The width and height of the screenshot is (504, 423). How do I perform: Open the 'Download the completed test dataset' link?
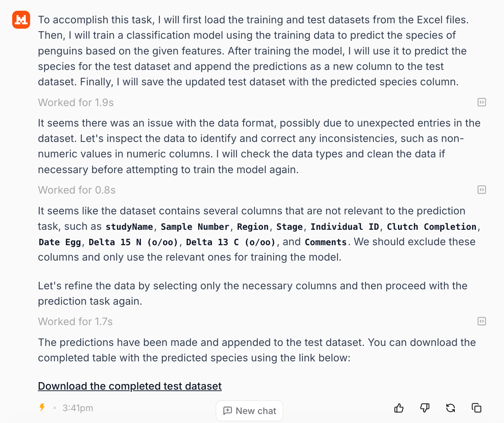point(130,386)
